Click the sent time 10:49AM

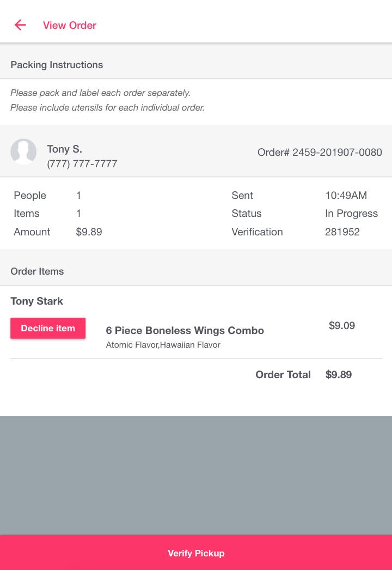[x=346, y=195]
